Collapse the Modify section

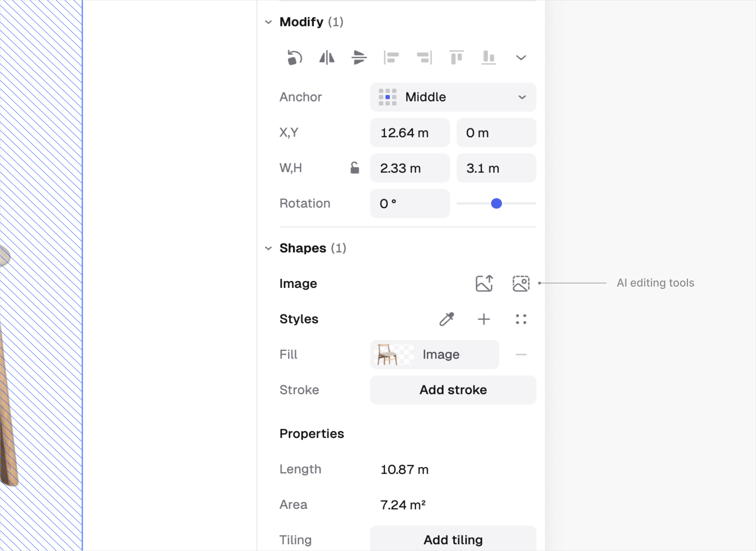[268, 22]
